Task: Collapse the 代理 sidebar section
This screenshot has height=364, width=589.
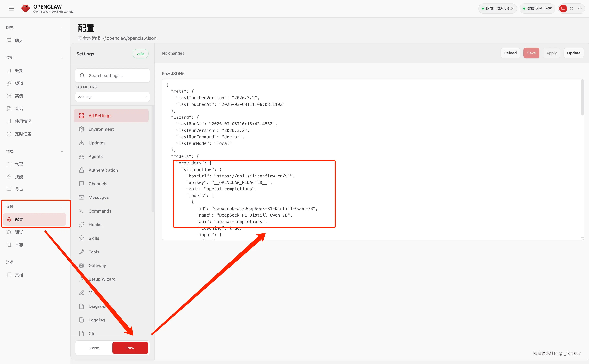Action: [x=62, y=151]
